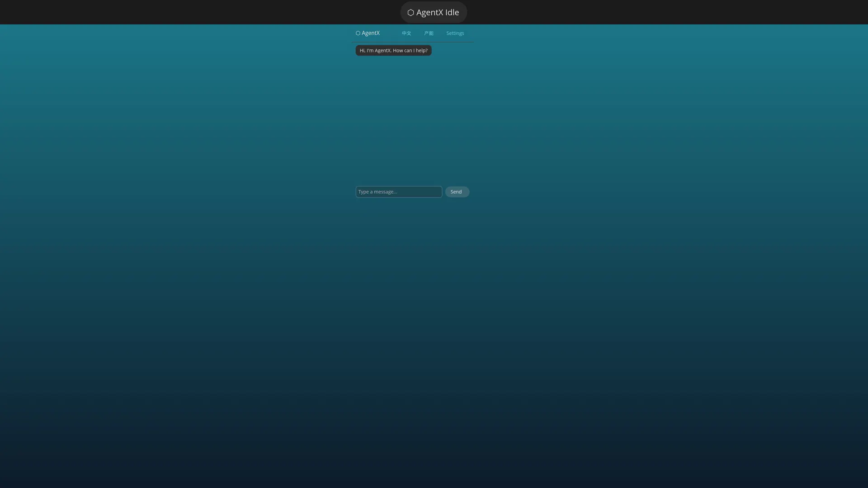Open the Settings link
Image resolution: width=868 pixels, height=488 pixels.
pyautogui.click(x=455, y=33)
